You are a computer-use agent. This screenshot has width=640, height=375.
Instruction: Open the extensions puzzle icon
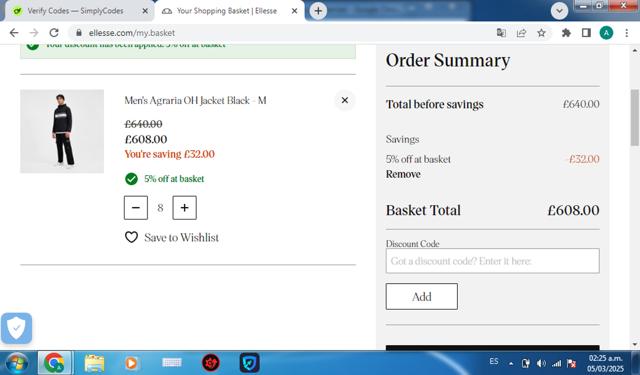(x=566, y=33)
